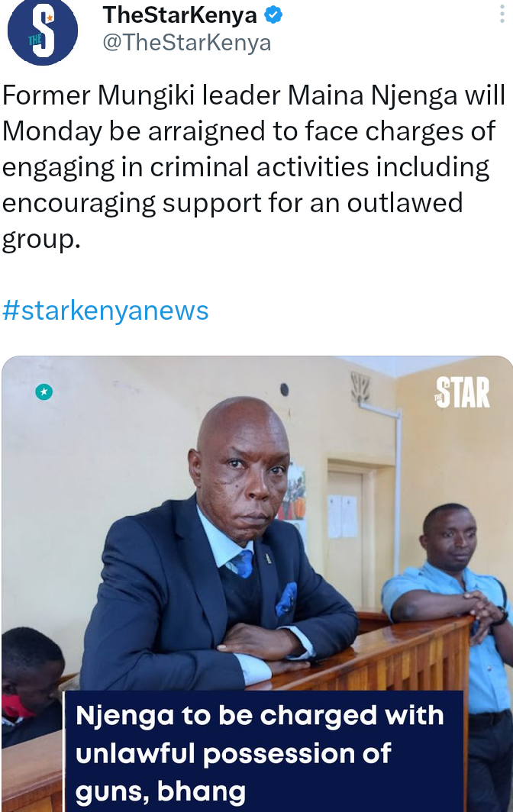Open the attached courtroom photo
The image size is (513, 812).
[257, 584]
